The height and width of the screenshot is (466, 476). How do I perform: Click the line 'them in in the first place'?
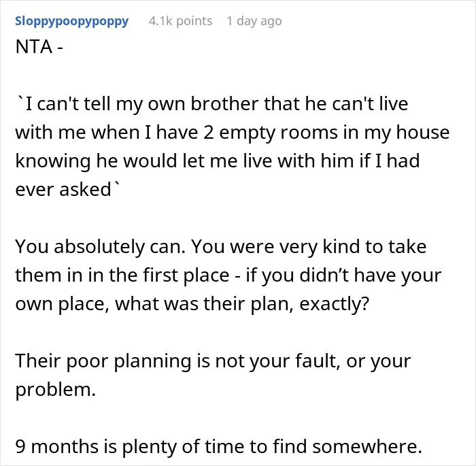click(122, 276)
